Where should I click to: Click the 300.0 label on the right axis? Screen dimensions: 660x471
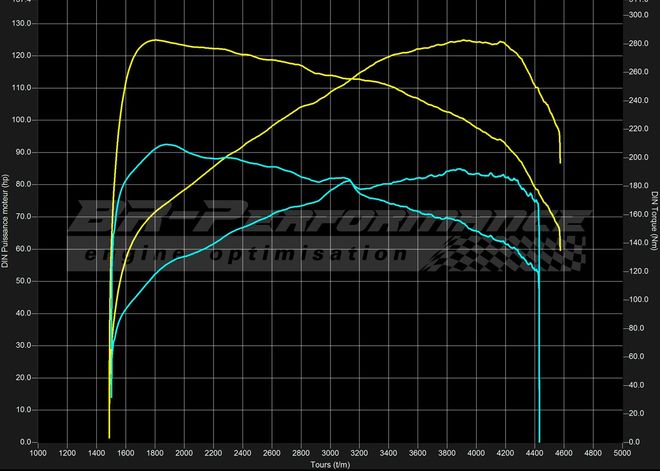click(636, 16)
